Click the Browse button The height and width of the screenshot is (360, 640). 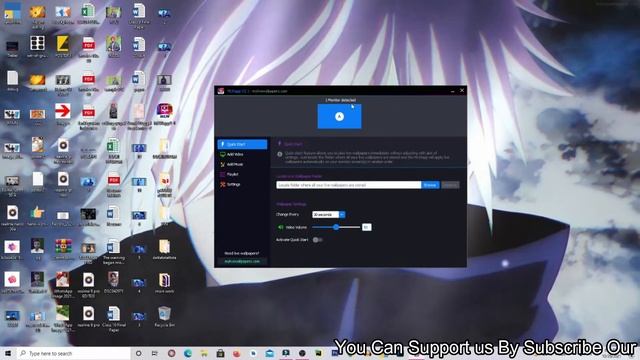430,185
